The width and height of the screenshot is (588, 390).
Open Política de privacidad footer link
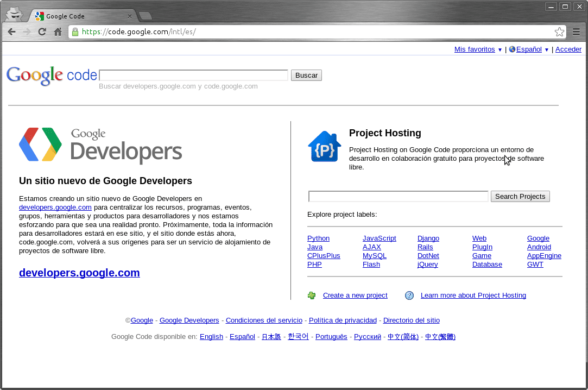point(343,320)
